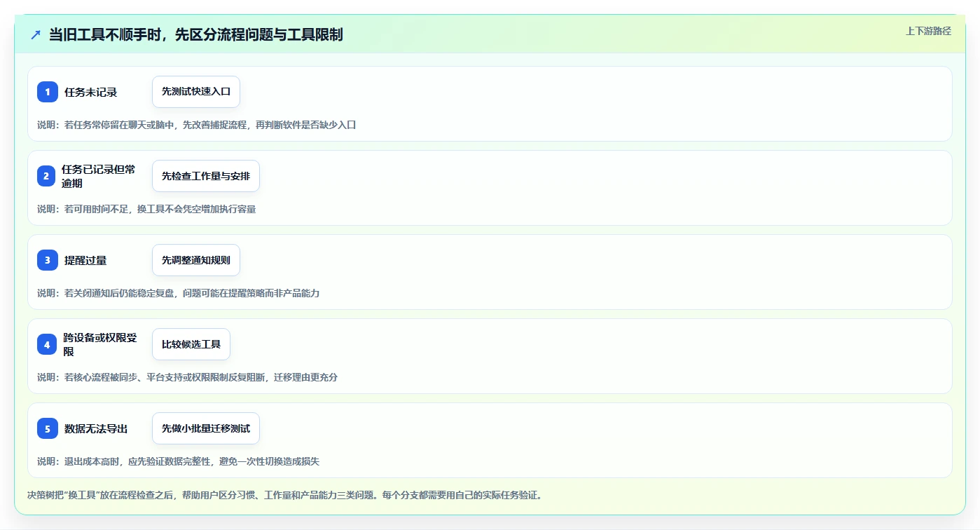Image resolution: width=980 pixels, height=530 pixels.
Task: Click the 上下游路径 label in header
Action: (x=928, y=31)
